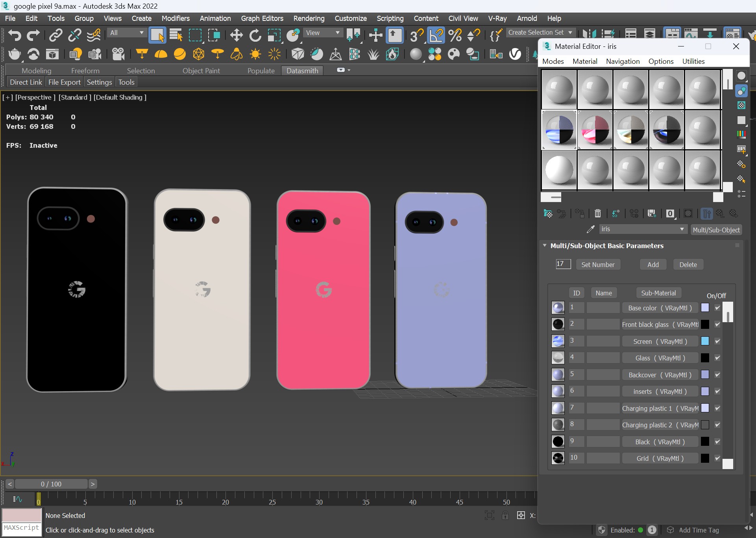Open the iris material name dropdown
Screen dimensions: 756x538
click(682, 229)
